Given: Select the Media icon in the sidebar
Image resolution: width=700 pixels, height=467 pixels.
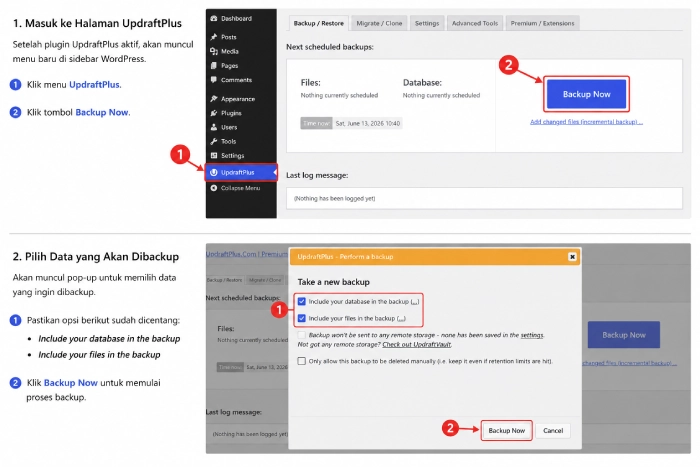Looking at the screenshot, I should 214,51.
